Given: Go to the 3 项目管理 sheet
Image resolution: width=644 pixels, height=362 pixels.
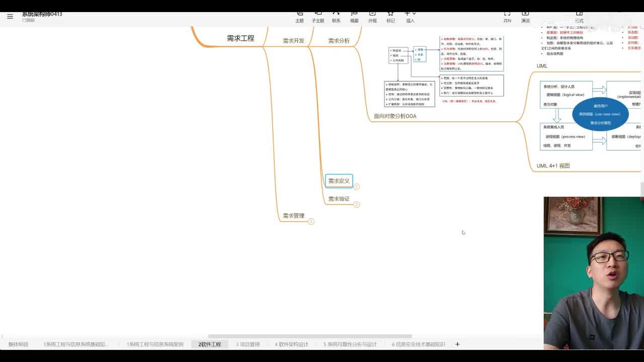Looking at the screenshot, I should [x=248, y=344].
